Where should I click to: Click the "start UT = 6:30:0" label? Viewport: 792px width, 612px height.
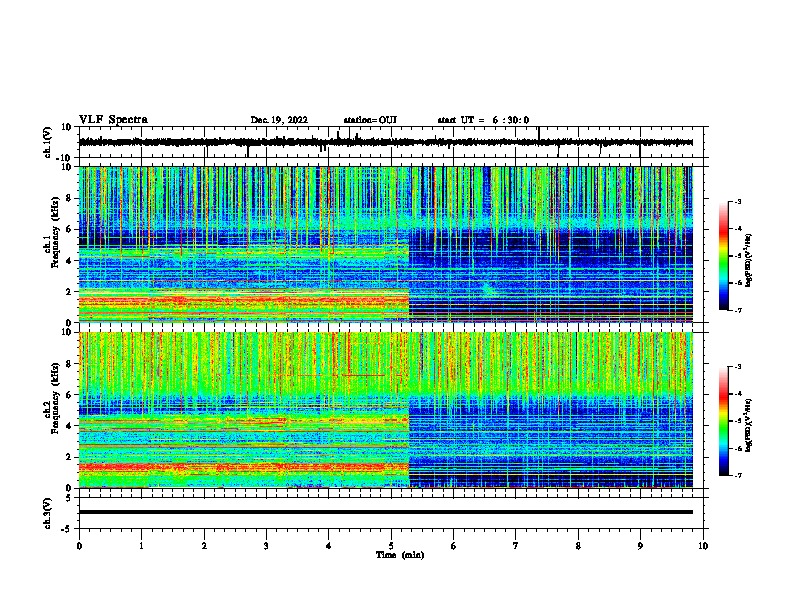(x=483, y=120)
